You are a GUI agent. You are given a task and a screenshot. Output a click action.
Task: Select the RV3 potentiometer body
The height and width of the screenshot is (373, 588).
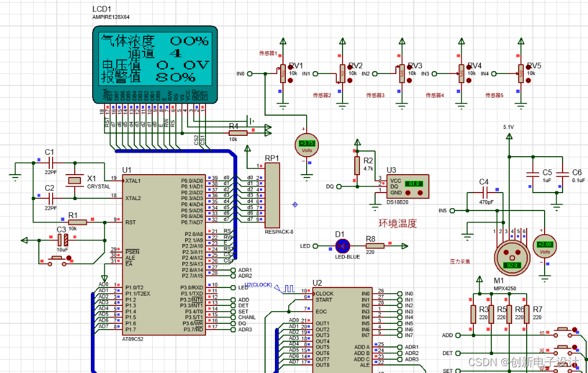(x=402, y=73)
